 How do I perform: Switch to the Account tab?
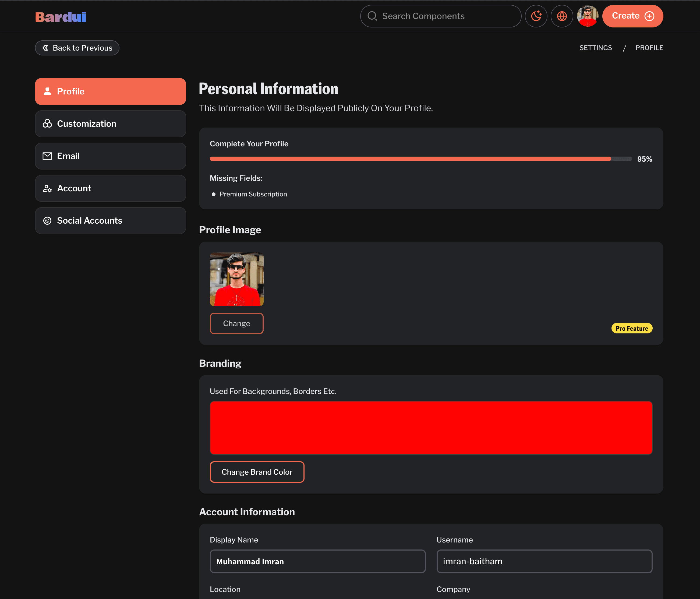111,189
